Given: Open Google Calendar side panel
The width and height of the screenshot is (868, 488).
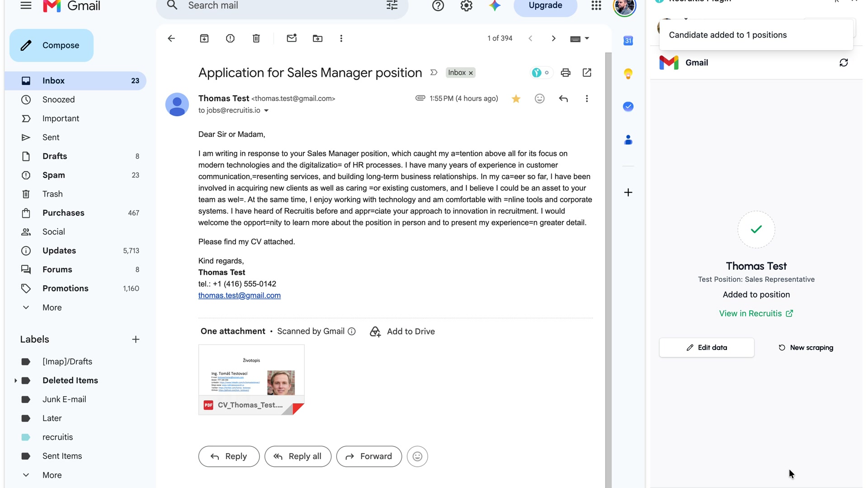Looking at the screenshot, I should (628, 41).
